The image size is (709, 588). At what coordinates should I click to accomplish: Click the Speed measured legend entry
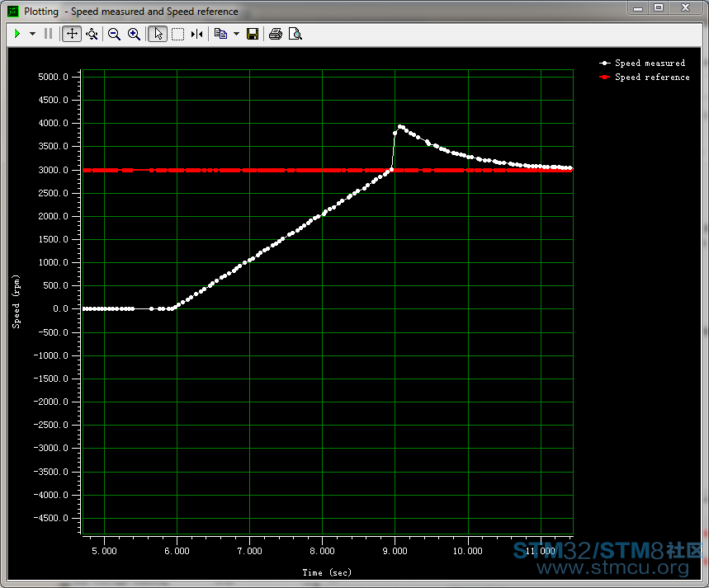[x=650, y=63]
